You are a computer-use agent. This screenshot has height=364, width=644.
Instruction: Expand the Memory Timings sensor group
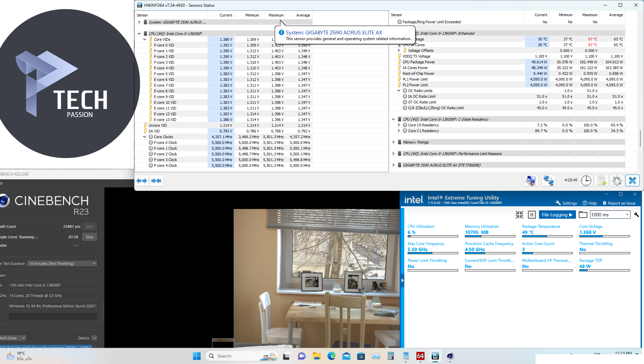(393, 142)
